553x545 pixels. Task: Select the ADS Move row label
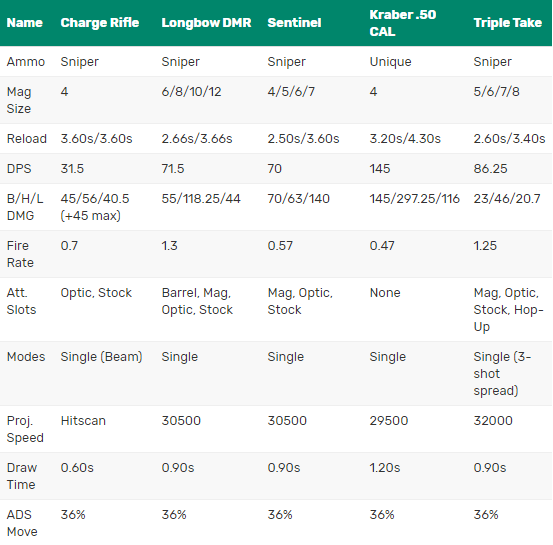tap(22, 523)
